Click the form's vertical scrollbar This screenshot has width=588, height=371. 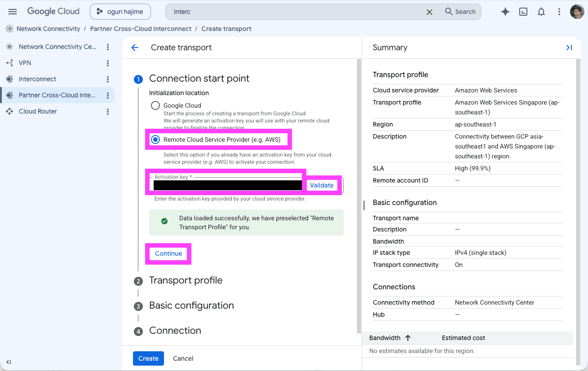[358, 196]
